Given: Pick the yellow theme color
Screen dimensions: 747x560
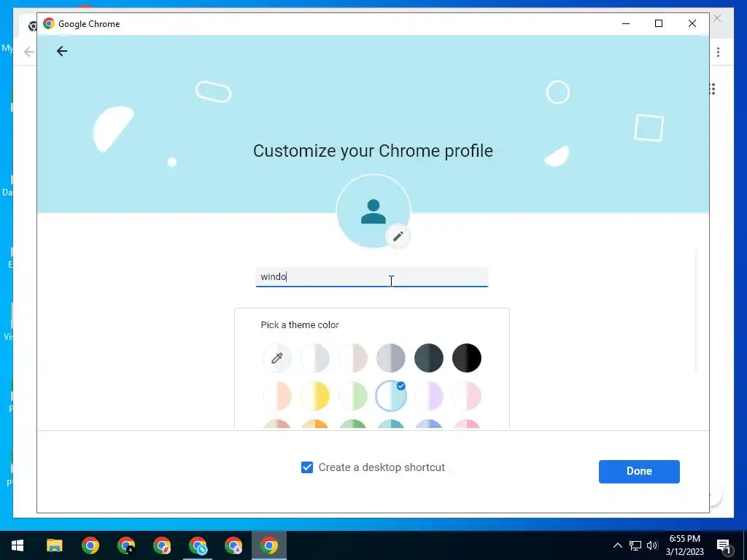Looking at the screenshot, I should (x=315, y=396).
